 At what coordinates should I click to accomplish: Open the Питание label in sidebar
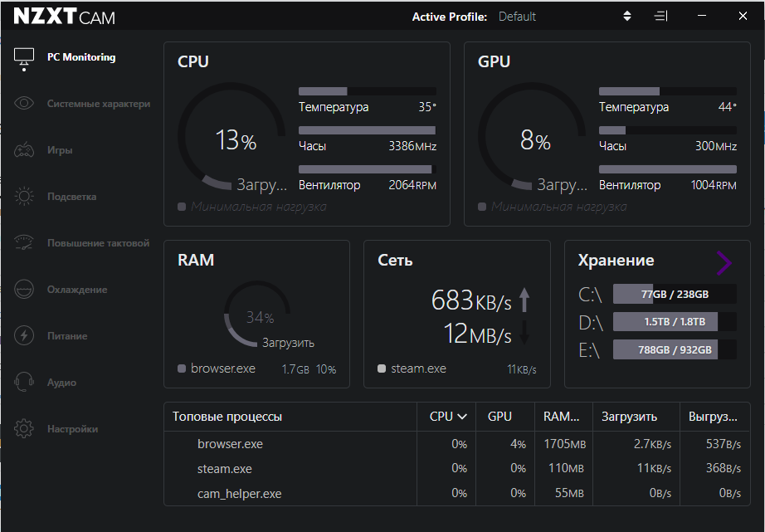click(x=67, y=336)
